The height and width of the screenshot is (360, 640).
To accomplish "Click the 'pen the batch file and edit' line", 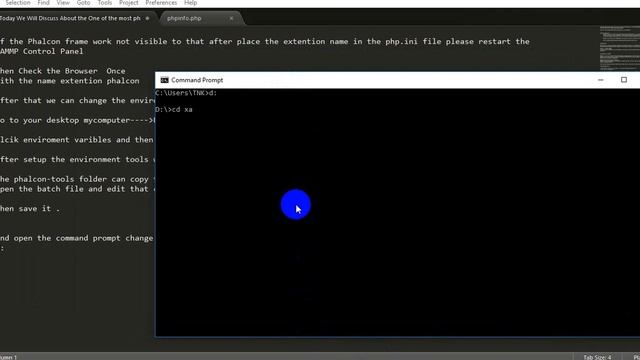I will click(x=77, y=189).
